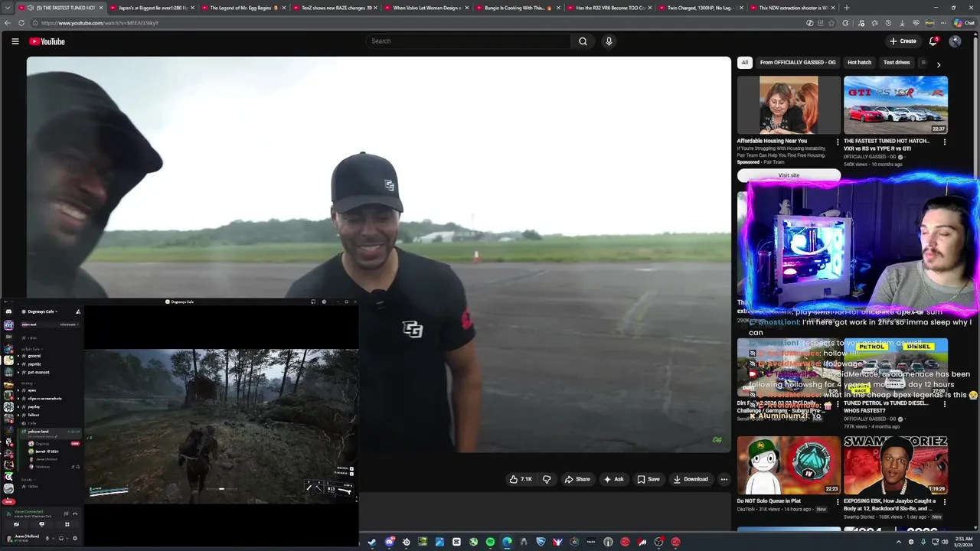
Task: Like the video with thumbs-up 7.1K
Action: pos(521,479)
